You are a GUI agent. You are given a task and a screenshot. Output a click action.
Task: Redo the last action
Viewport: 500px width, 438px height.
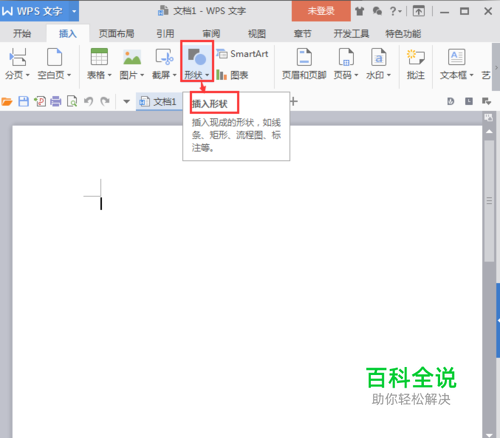105,101
